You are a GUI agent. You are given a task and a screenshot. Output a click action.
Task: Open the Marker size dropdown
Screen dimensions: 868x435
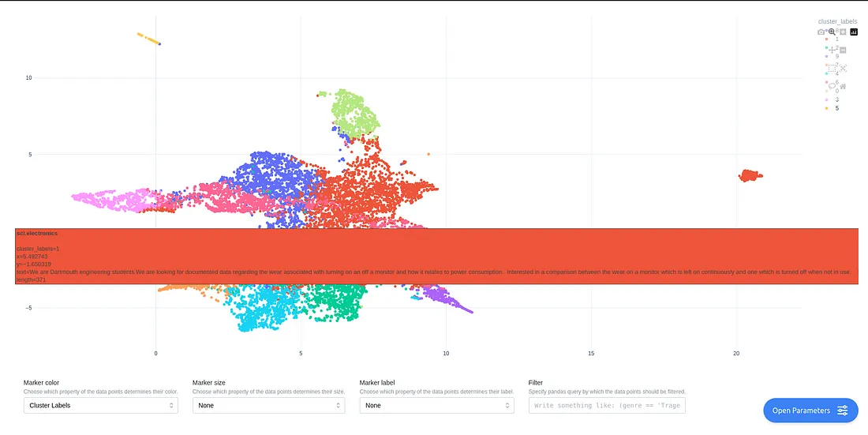(268, 406)
